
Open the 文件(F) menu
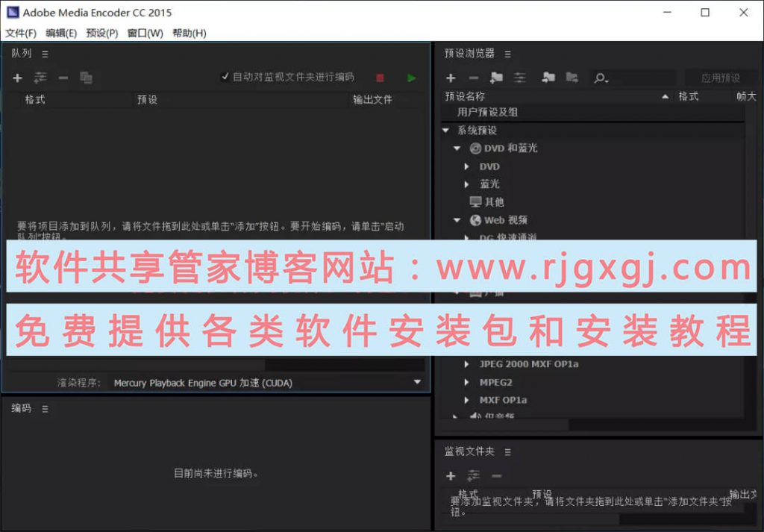[x=21, y=33]
